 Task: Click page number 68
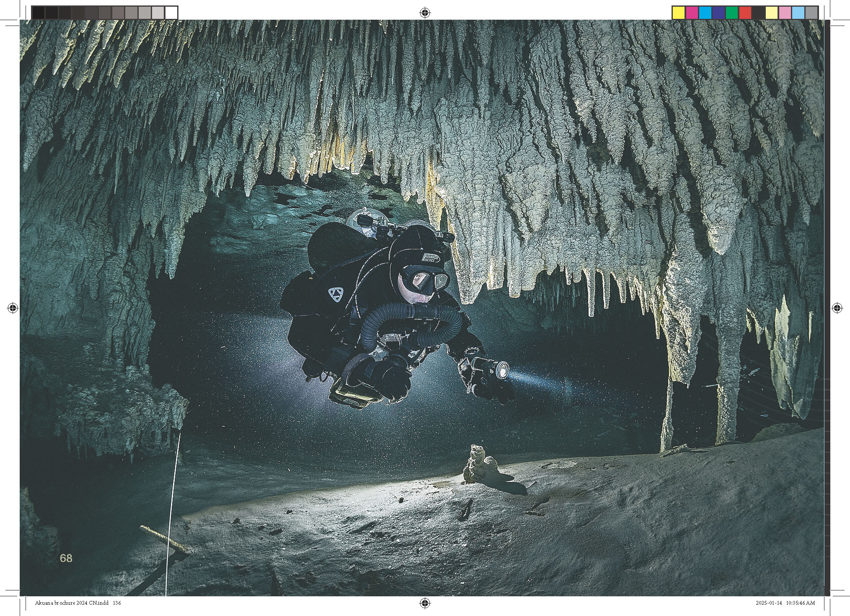[66, 558]
